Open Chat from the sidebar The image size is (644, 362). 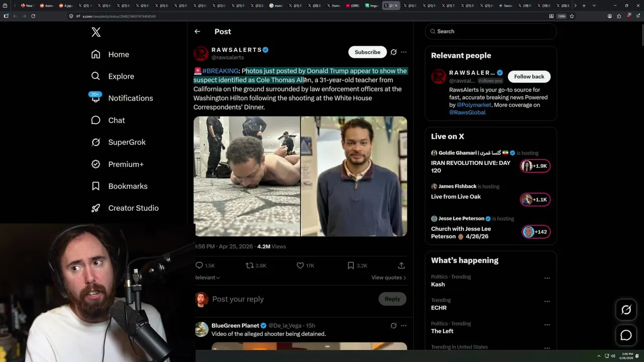pos(108,120)
